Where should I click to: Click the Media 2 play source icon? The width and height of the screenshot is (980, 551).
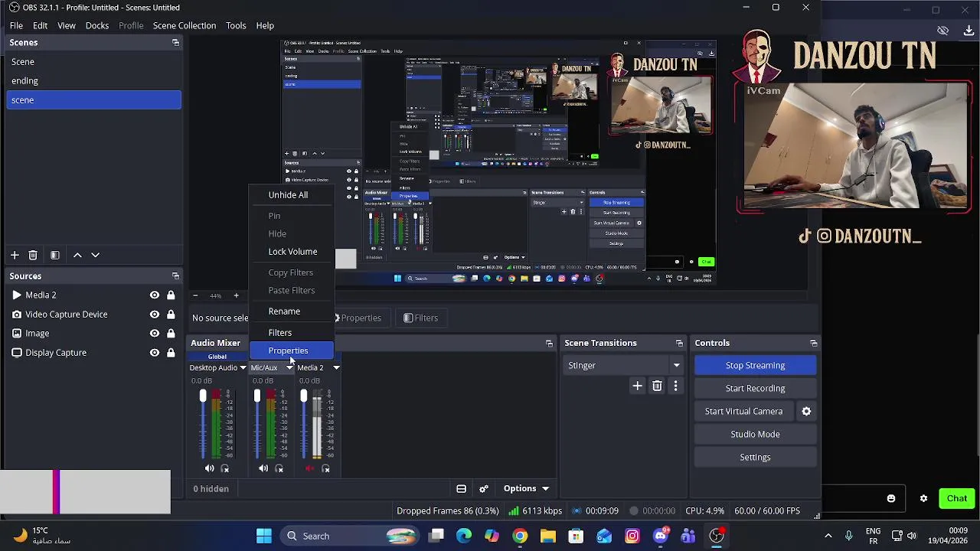[17, 295]
